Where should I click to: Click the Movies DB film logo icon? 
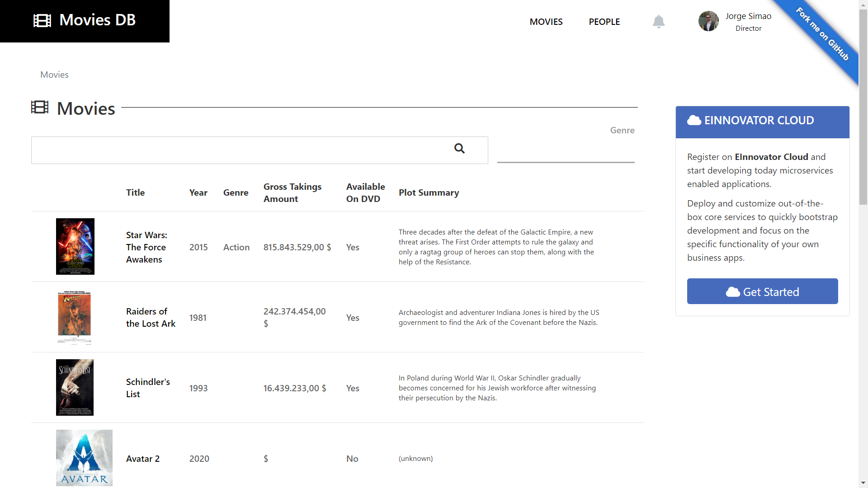42,20
